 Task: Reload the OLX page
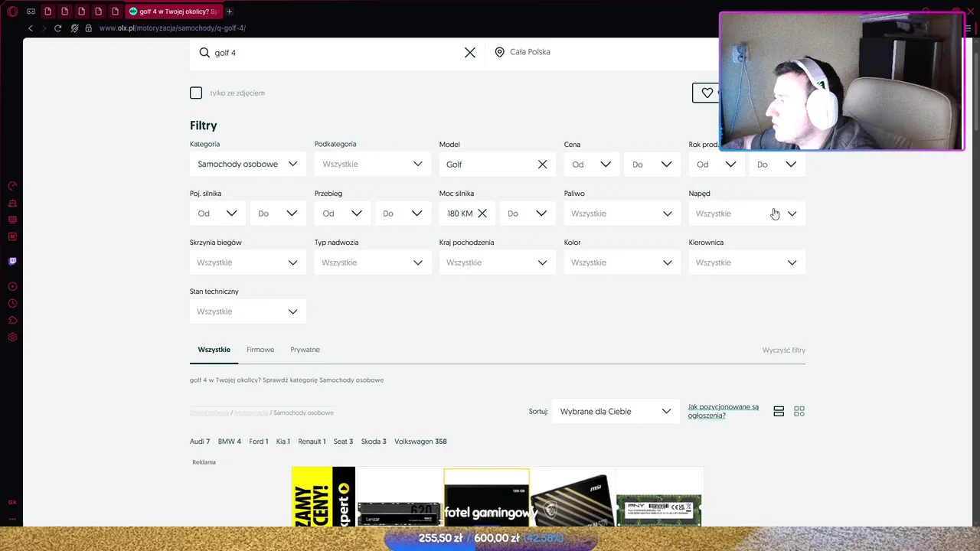(x=57, y=28)
